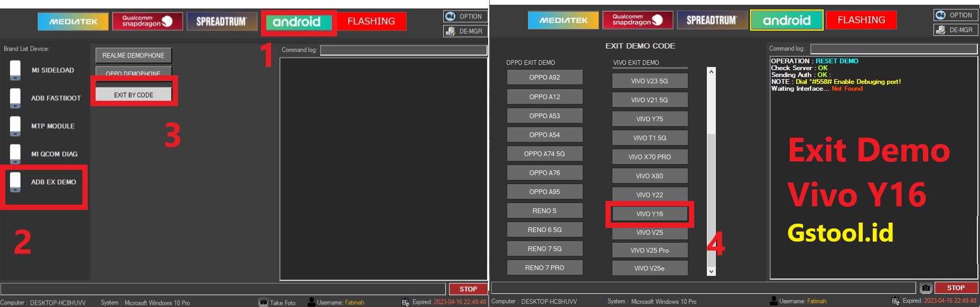The width and height of the screenshot is (980, 307).
Task: Choose OPPO A76 exit demo
Action: pyautogui.click(x=545, y=172)
